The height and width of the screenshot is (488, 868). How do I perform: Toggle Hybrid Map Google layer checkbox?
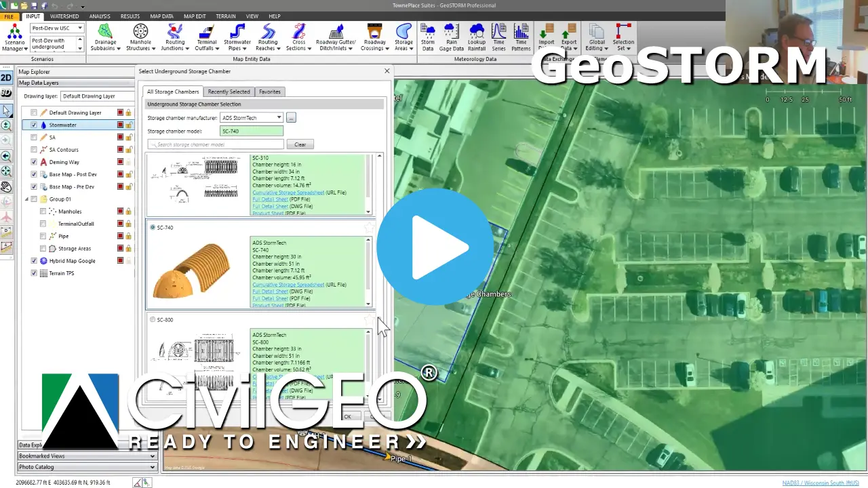click(x=34, y=261)
